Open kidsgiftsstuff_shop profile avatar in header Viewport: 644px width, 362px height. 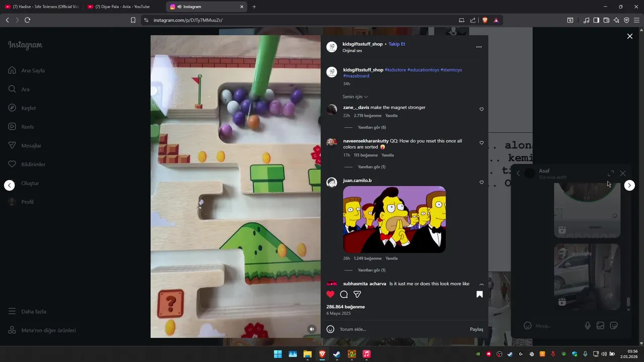tap(332, 47)
